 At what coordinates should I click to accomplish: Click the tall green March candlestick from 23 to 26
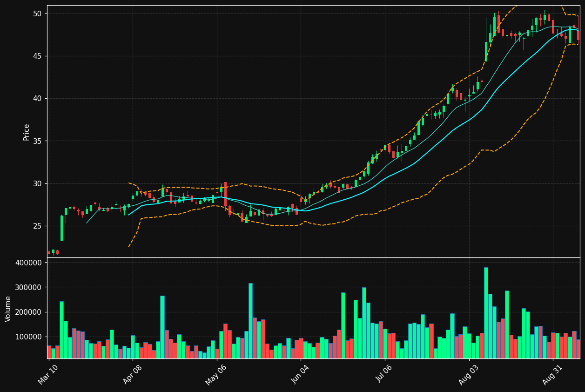click(x=61, y=228)
